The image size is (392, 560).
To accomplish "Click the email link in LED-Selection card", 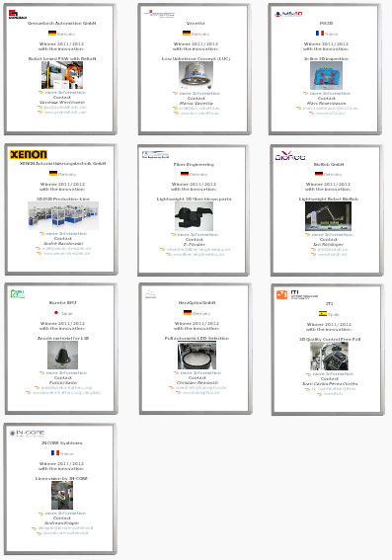I will coord(201,387).
